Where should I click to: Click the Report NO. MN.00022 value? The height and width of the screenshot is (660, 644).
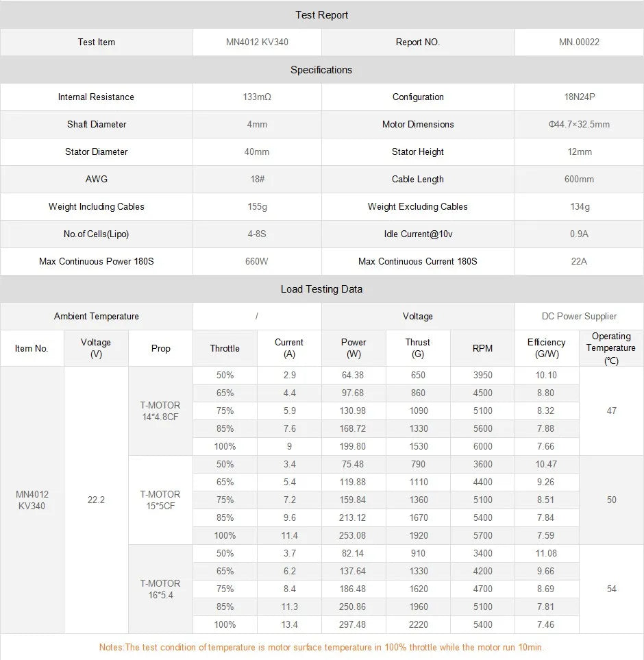coord(579,42)
